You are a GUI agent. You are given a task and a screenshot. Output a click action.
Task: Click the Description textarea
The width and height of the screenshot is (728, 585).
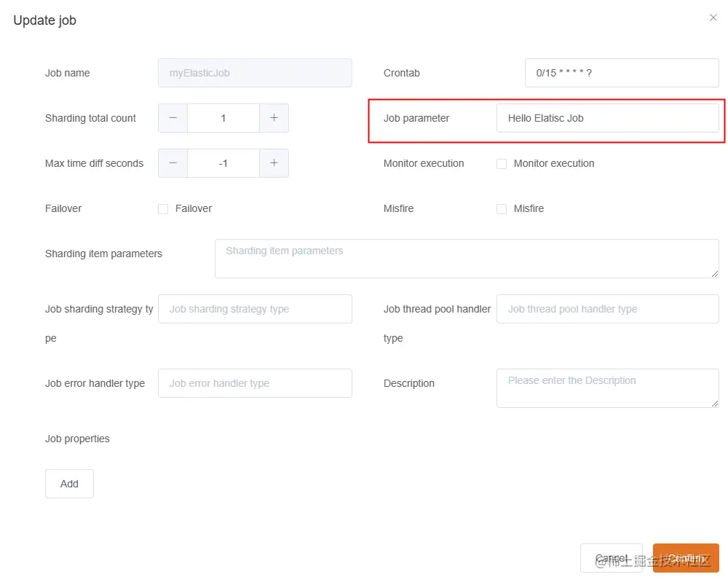tap(608, 388)
